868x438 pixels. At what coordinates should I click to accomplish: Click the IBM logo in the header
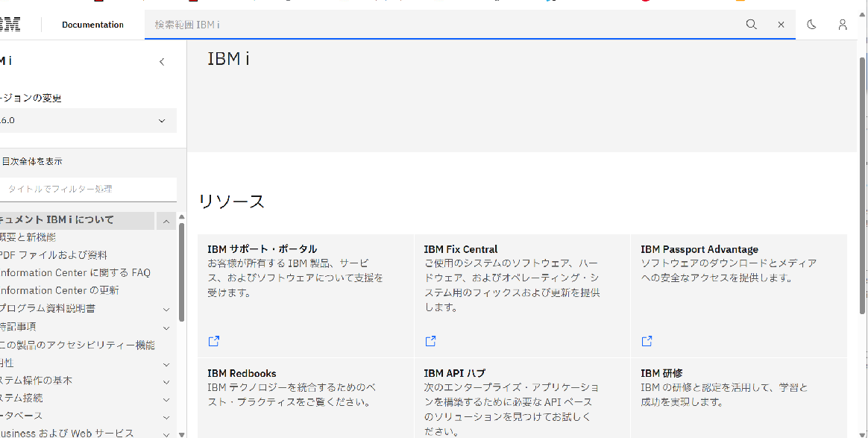(x=10, y=25)
